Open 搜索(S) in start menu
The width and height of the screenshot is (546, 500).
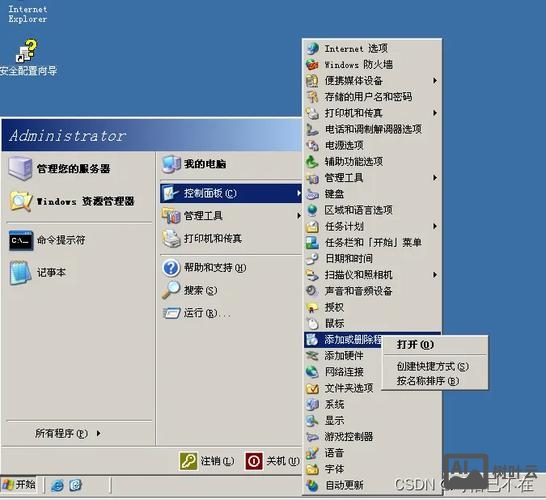(x=231, y=290)
